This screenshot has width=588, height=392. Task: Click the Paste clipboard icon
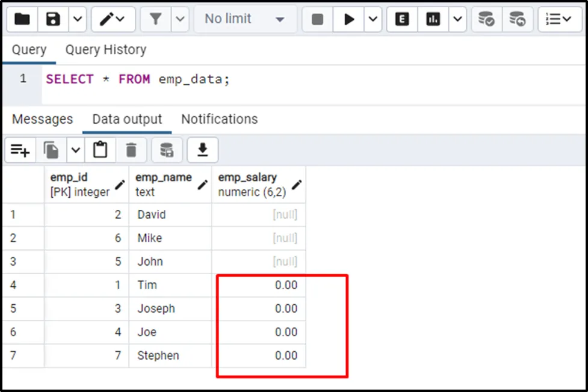pyautogui.click(x=100, y=150)
